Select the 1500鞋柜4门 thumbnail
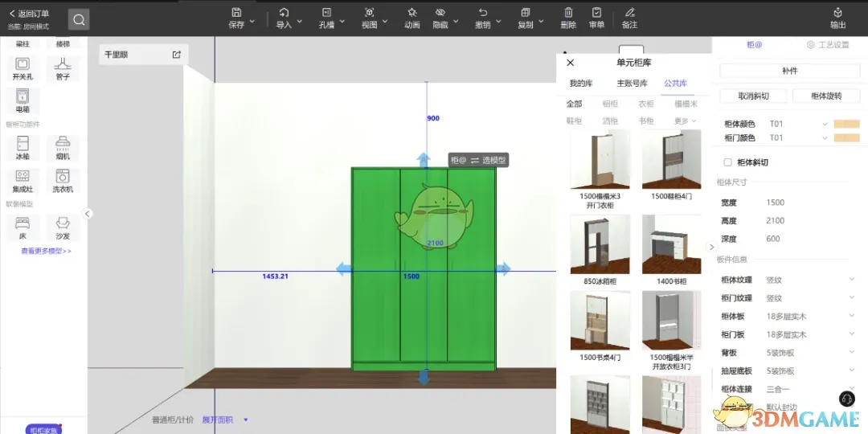Image resolution: width=868 pixels, height=434 pixels. pos(671,159)
